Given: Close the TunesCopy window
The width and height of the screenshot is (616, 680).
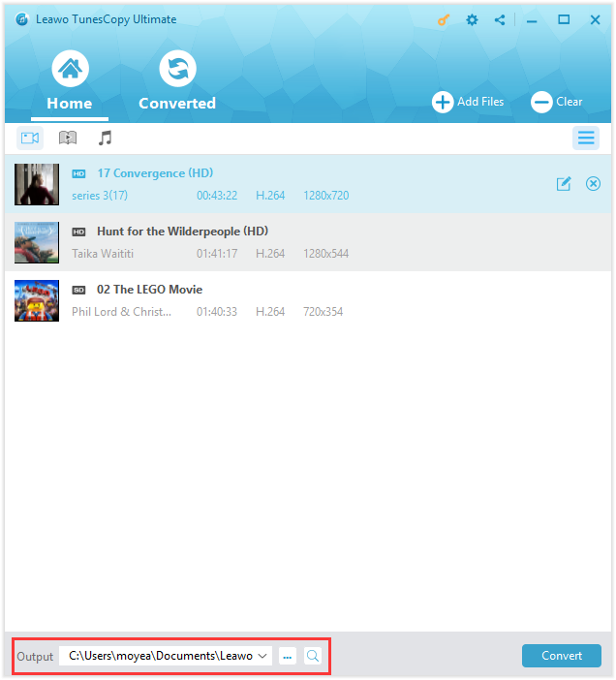Looking at the screenshot, I should [596, 19].
